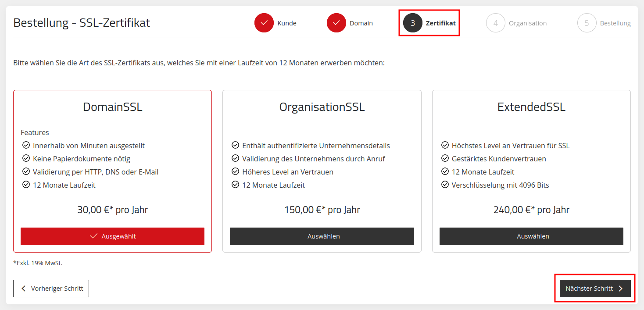Click the Kunde step checkmark circle

click(264, 23)
